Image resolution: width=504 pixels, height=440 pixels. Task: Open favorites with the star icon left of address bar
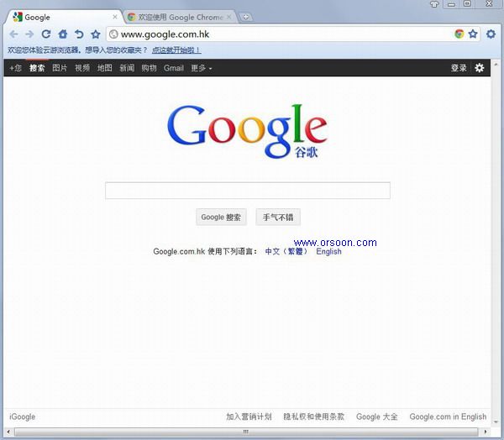coord(95,34)
